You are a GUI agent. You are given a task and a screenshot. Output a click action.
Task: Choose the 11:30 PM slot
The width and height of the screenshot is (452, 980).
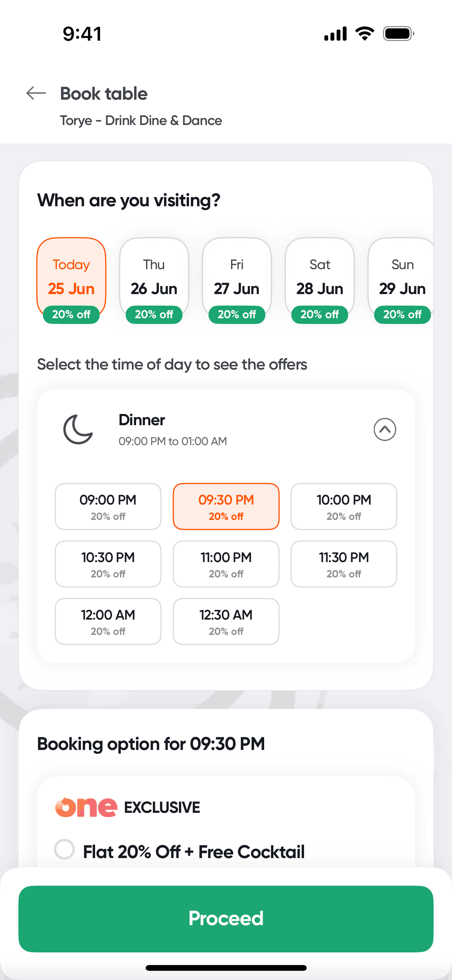tap(344, 564)
